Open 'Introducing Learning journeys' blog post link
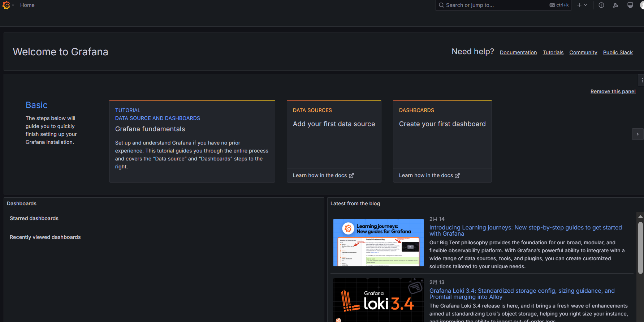The image size is (644, 322). 526,231
